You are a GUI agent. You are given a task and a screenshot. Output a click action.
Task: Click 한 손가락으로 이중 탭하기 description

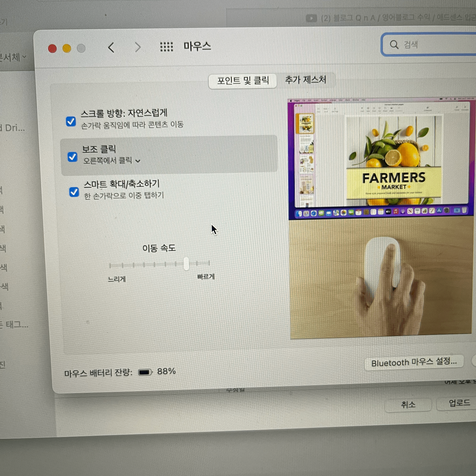click(124, 196)
